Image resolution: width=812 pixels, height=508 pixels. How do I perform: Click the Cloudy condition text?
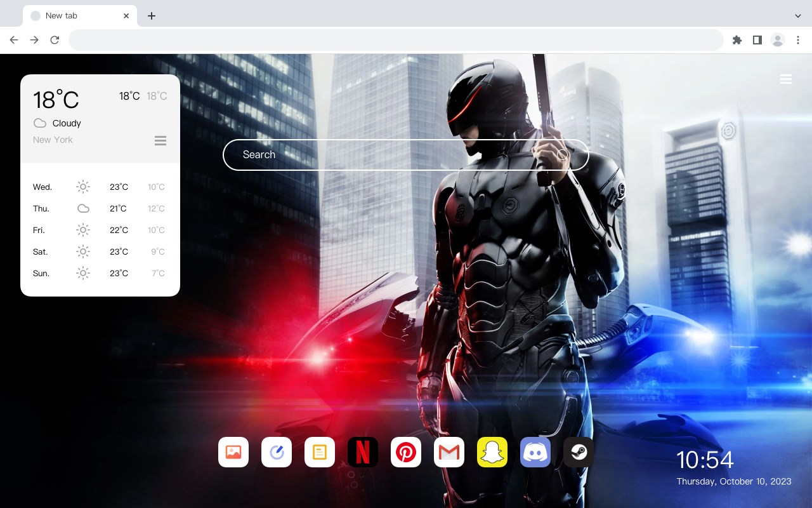tap(67, 123)
